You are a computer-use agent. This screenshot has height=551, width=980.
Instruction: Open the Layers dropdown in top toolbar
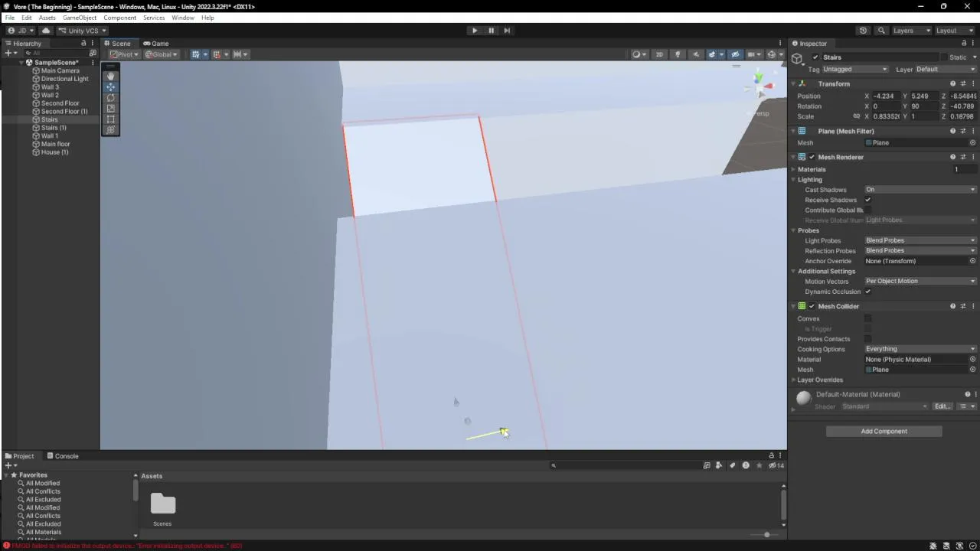(911, 31)
